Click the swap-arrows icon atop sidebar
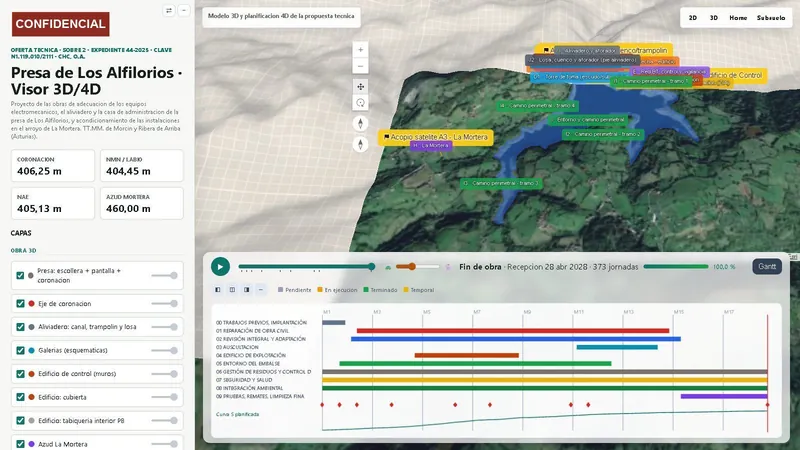The image size is (800, 450). point(169,11)
